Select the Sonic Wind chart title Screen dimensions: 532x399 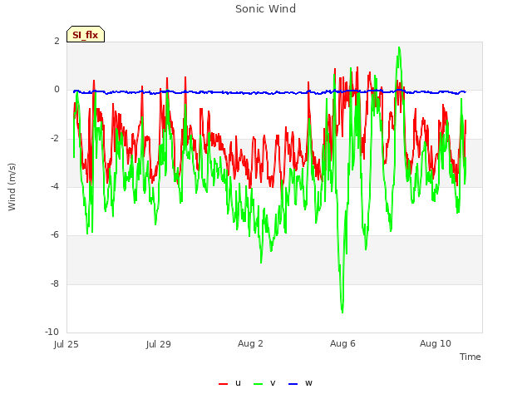coord(266,9)
